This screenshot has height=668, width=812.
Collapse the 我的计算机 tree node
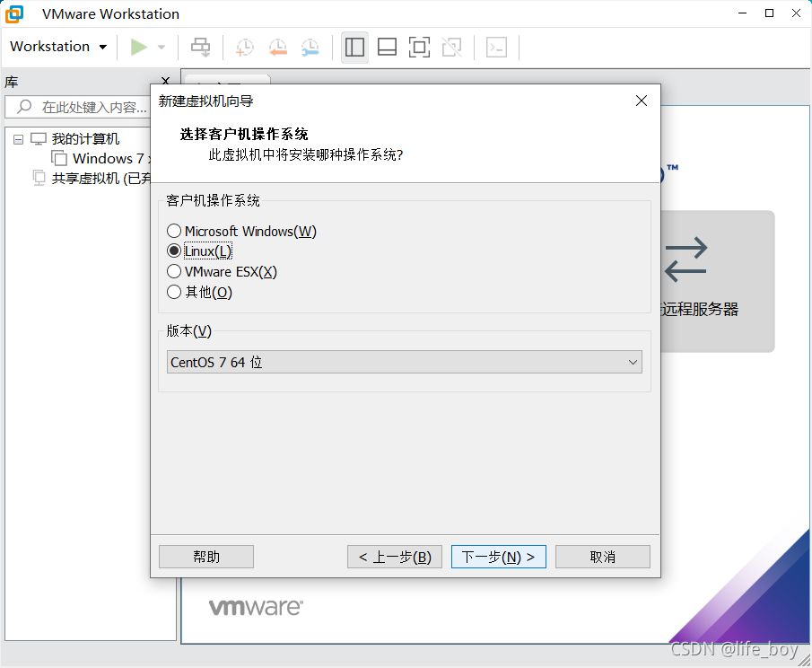[18, 139]
